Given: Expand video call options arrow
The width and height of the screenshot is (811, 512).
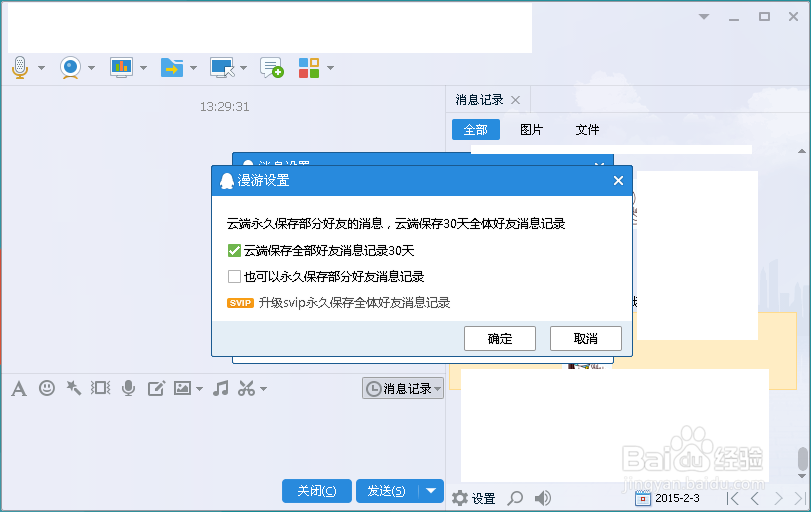Looking at the screenshot, I should coord(92,68).
